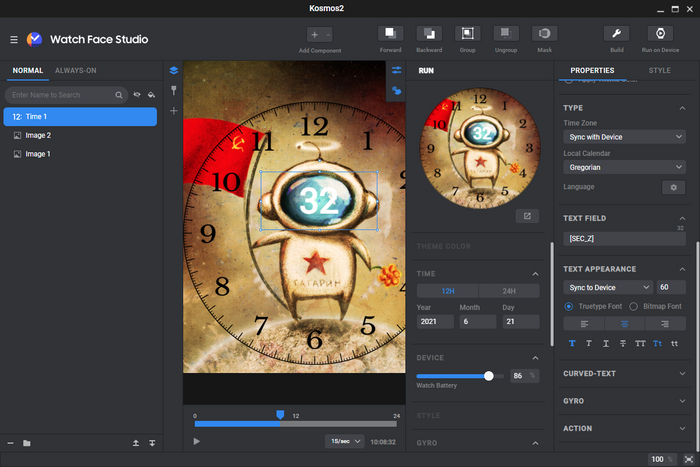Open Language settings gear
Viewport: 700px width, 467px height.
[673, 187]
